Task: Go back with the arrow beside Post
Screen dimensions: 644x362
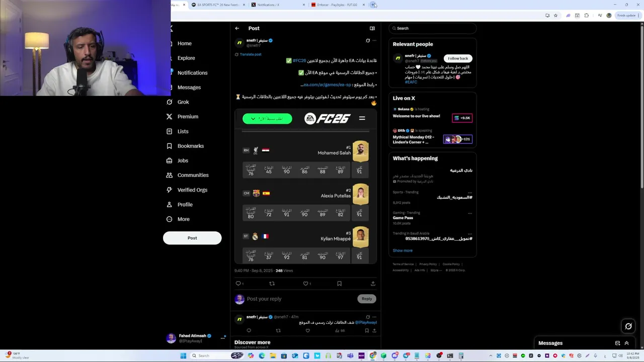Action: point(237,28)
